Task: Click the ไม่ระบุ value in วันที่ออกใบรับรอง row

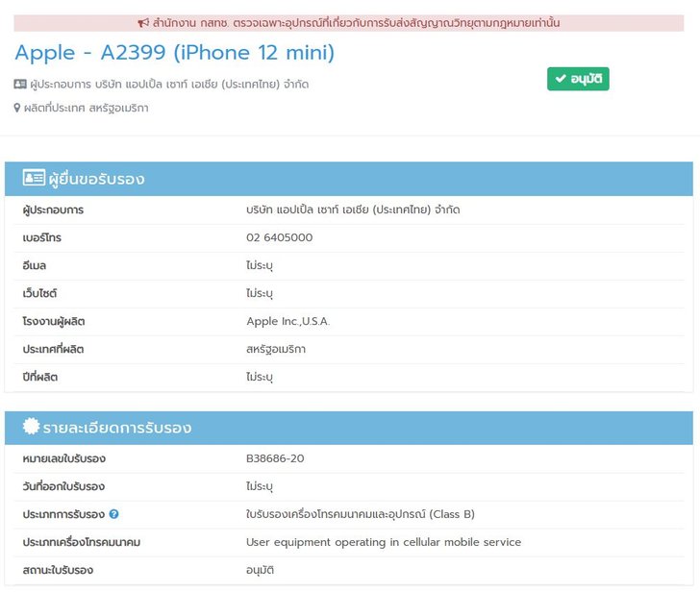Action: 260,486
